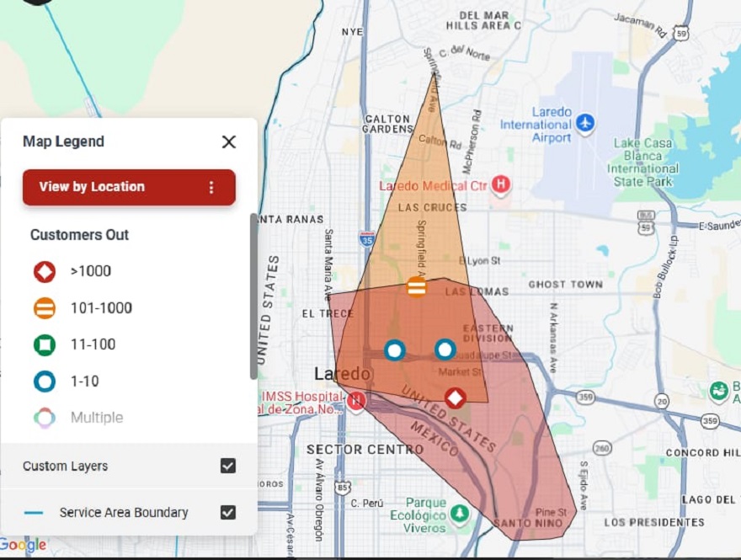Click the Laredo International Airport icon

tap(585, 124)
